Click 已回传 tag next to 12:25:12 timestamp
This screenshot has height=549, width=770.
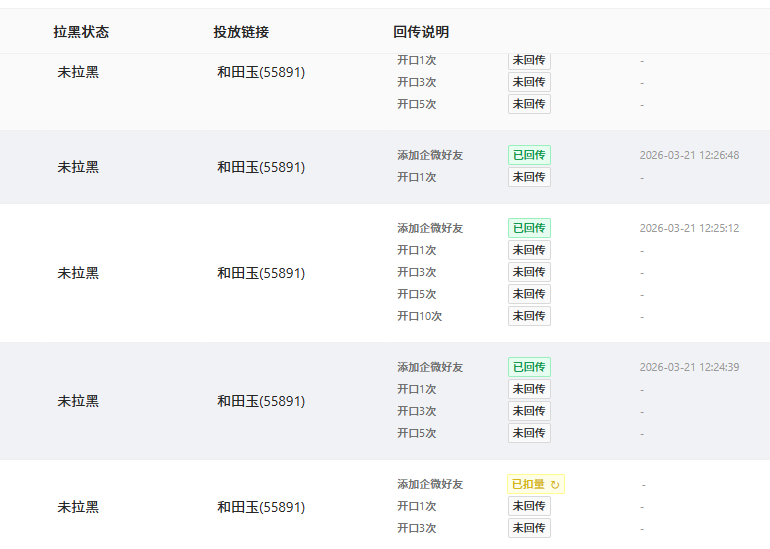pos(529,228)
